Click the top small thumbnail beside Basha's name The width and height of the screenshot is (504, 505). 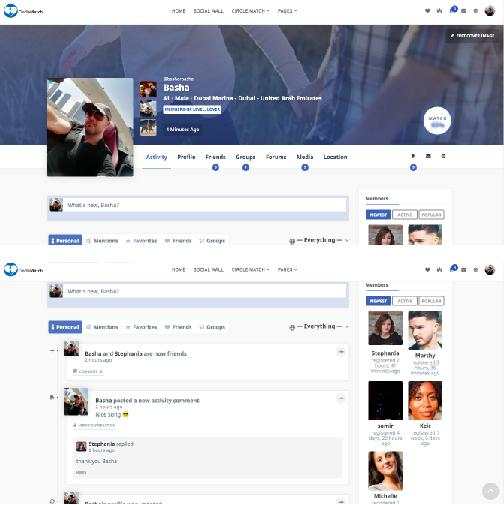(x=148, y=89)
